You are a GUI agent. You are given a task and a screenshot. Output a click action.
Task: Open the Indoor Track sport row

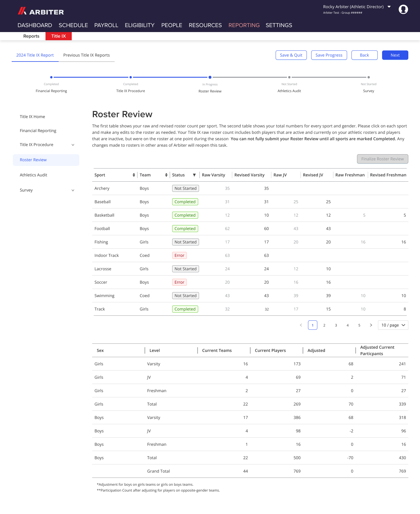pos(251,255)
